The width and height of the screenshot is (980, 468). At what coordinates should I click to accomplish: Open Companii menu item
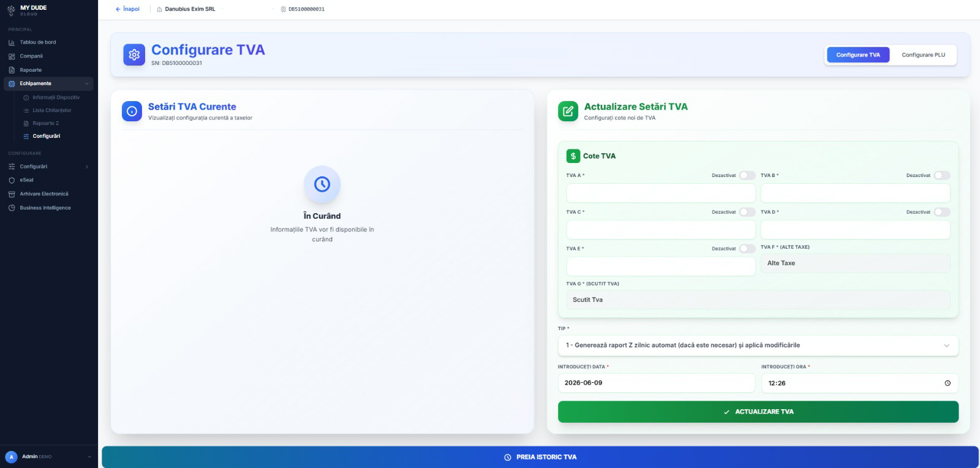(49, 56)
